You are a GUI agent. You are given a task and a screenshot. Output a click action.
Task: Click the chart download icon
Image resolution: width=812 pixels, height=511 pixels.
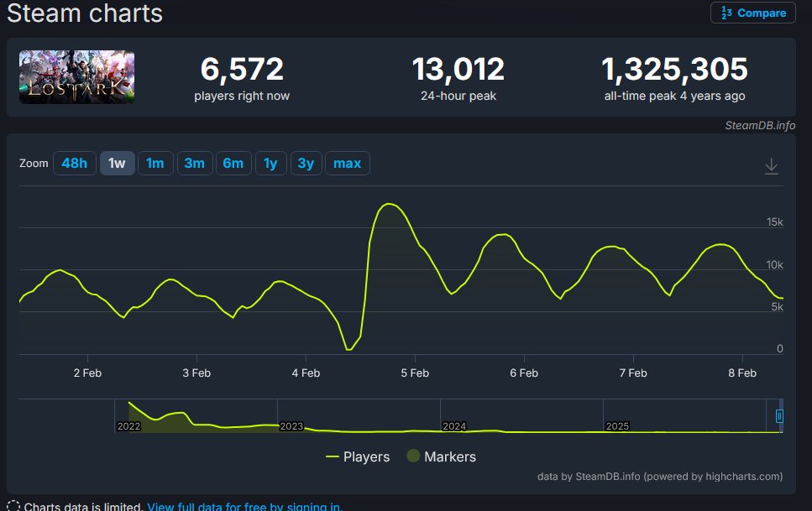click(x=772, y=166)
